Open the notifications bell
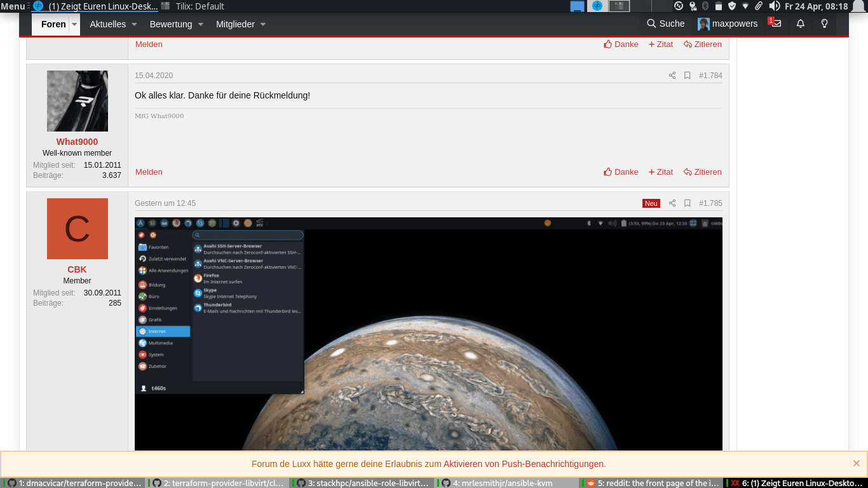This screenshot has height=488, width=868. tap(801, 24)
